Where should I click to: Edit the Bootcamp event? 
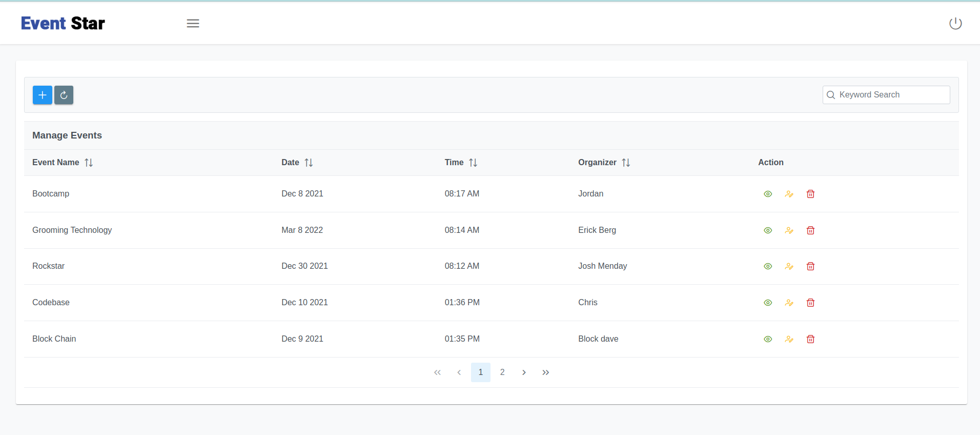789,194
